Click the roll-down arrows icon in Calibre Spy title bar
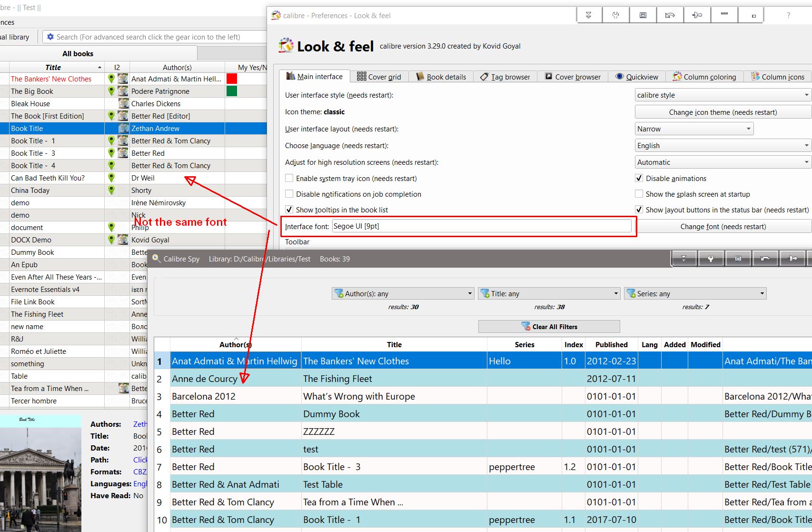 (684, 259)
